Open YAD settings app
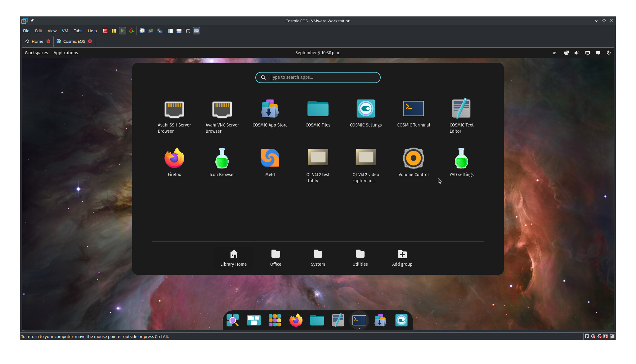The image size is (636, 364). pyautogui.click(x=461, y=163)
